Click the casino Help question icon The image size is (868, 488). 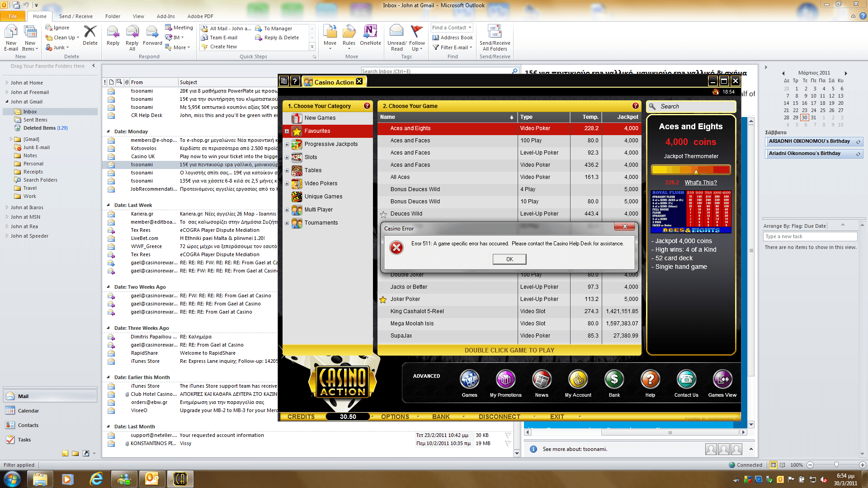pos(650,380)
